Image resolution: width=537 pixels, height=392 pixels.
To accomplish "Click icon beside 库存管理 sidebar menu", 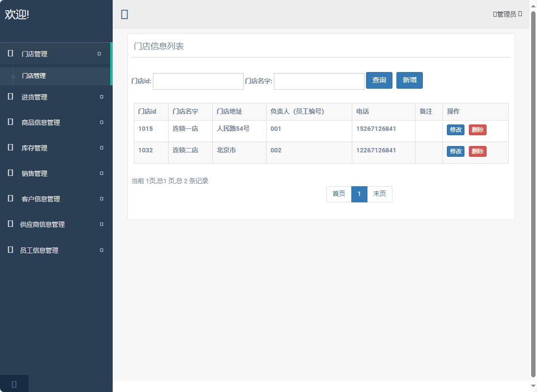I will tap(11, 147).
